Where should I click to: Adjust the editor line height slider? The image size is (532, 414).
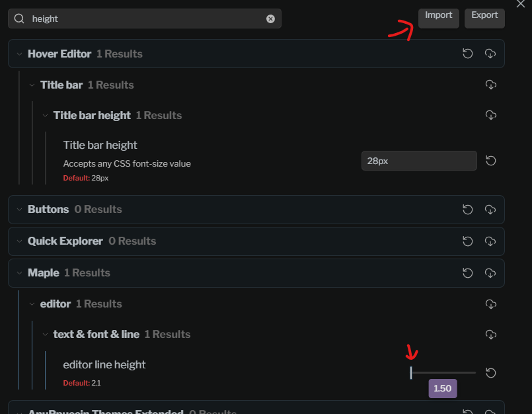tap(441, 372)
